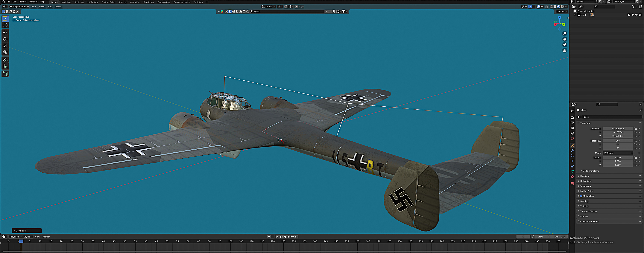Choose the Measure tool

(5, 66)
